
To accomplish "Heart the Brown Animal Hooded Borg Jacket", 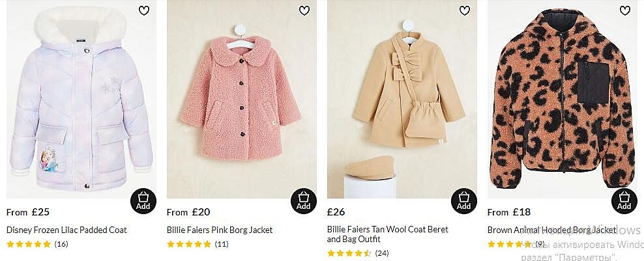I will pyautogui.click(x=624, y=10).
